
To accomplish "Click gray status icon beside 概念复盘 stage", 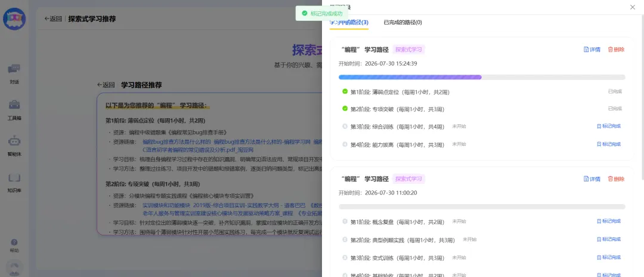I will point(345,221).
